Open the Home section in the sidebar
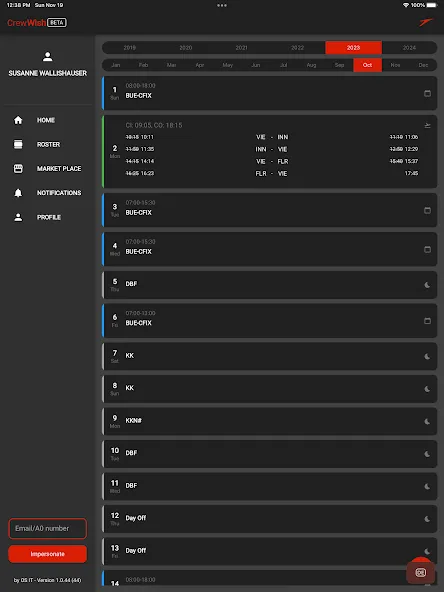444x592 pixels. click(46, 120)
